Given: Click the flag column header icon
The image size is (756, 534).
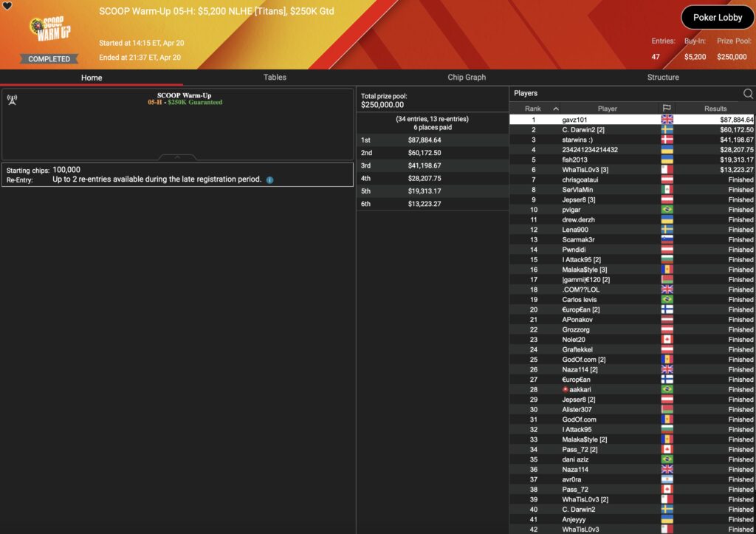Looking at the screenshot, I should click(667, 109).
